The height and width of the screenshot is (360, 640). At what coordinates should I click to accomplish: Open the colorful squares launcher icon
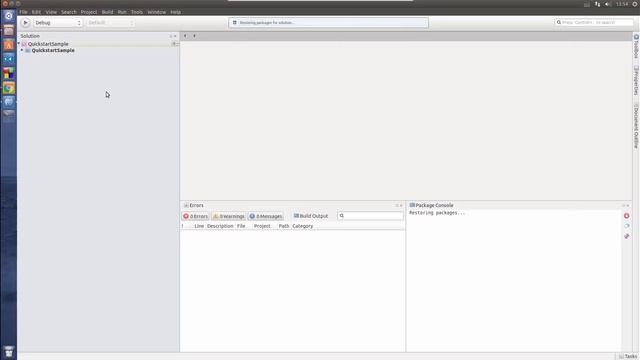[x=9, y=73]
